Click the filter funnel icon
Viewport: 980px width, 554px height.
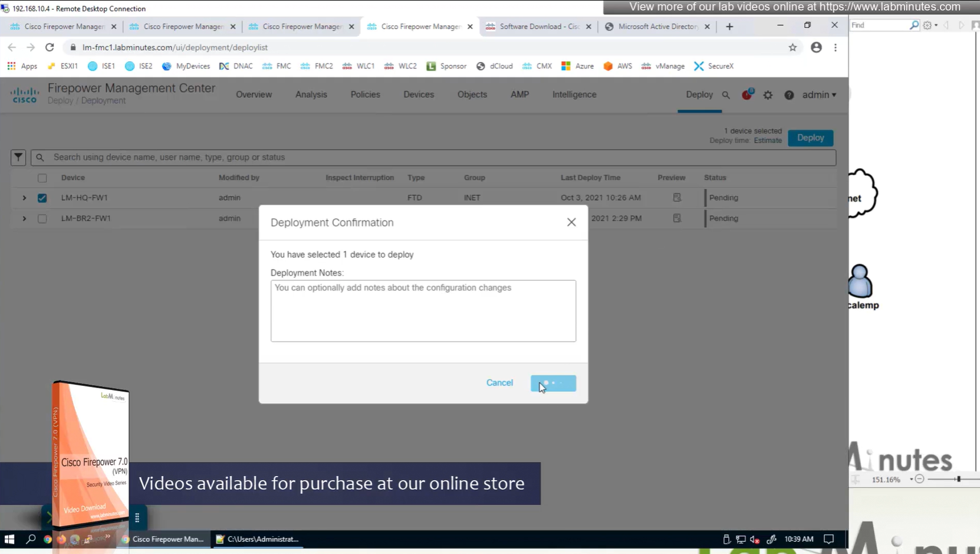coord(18,158)
